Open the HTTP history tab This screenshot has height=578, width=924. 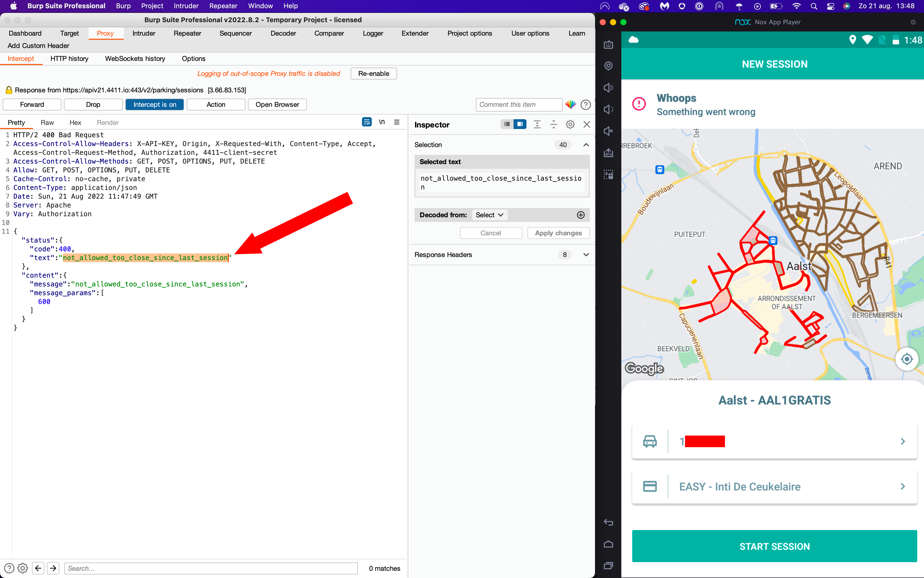point(69,59)
